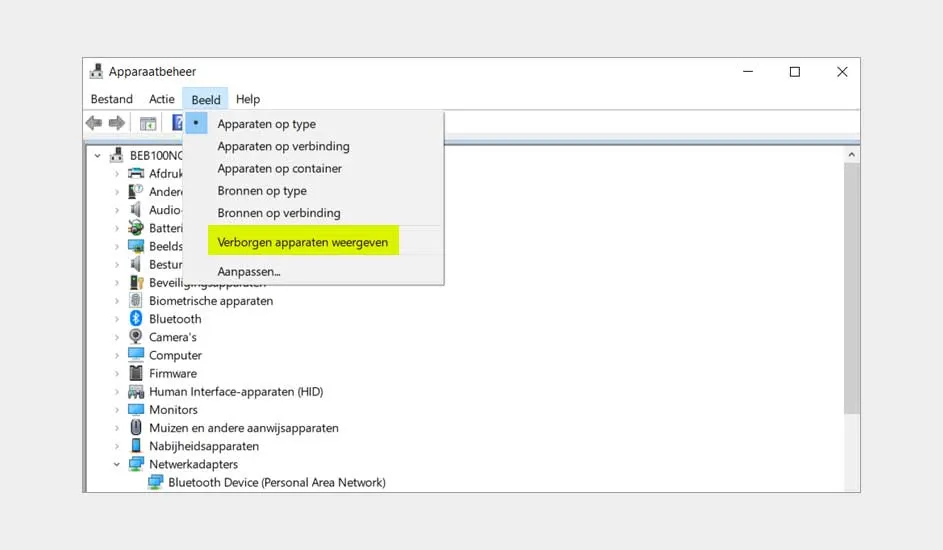Click the vertical scrollbar up arrow
This screenshot has height=550, width=943.
tap(851, 155)
